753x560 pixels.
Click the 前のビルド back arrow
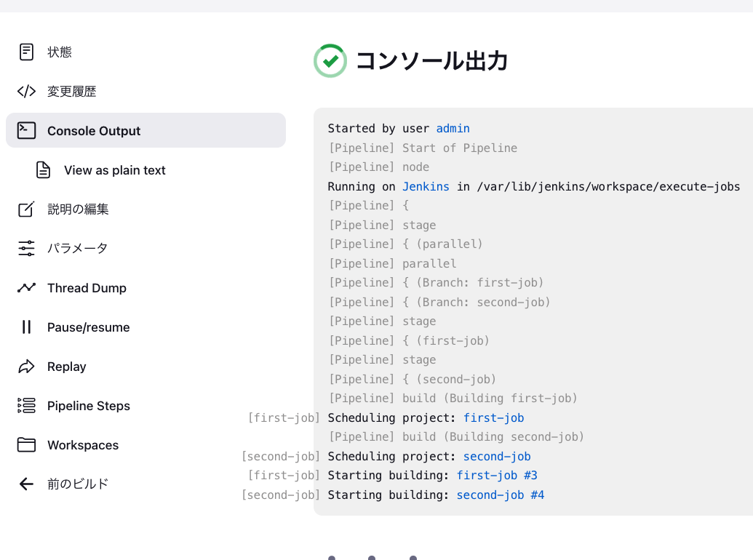point(26,484)
